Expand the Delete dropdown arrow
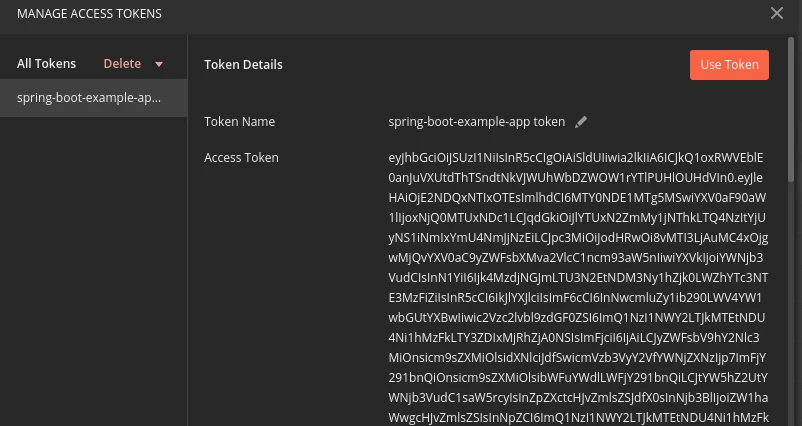 159,64
